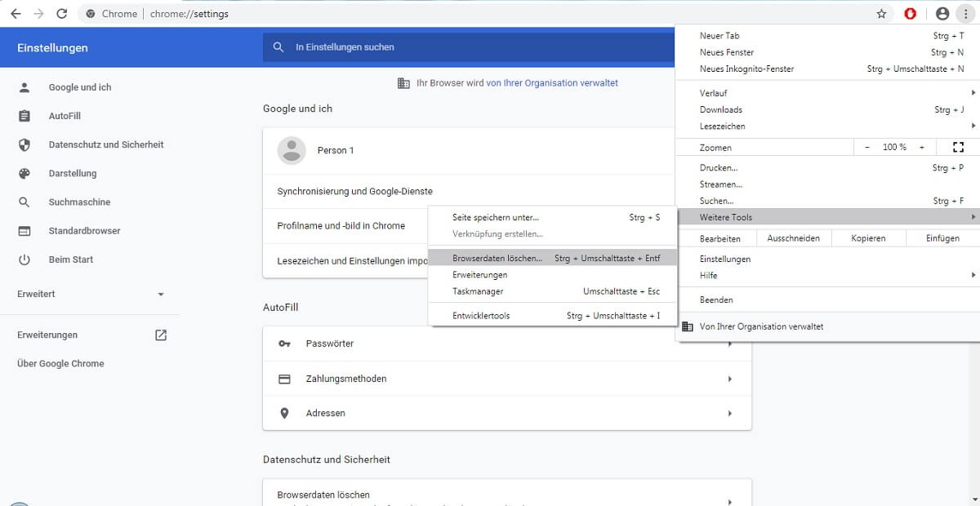The image size is (980, 506).
Task: Open the red Opera extension icon
Action: tap(911, 14)
